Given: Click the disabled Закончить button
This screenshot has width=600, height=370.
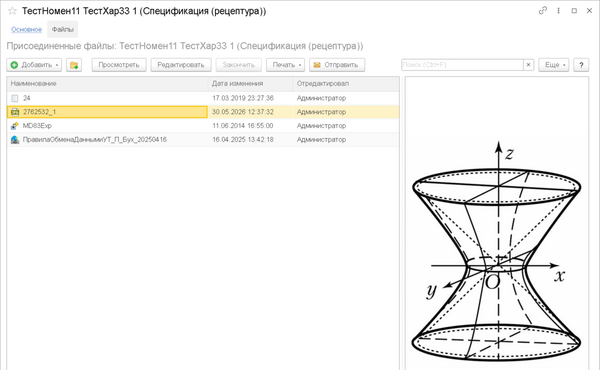Looking at the screenshot, I should tap(239, 65).
